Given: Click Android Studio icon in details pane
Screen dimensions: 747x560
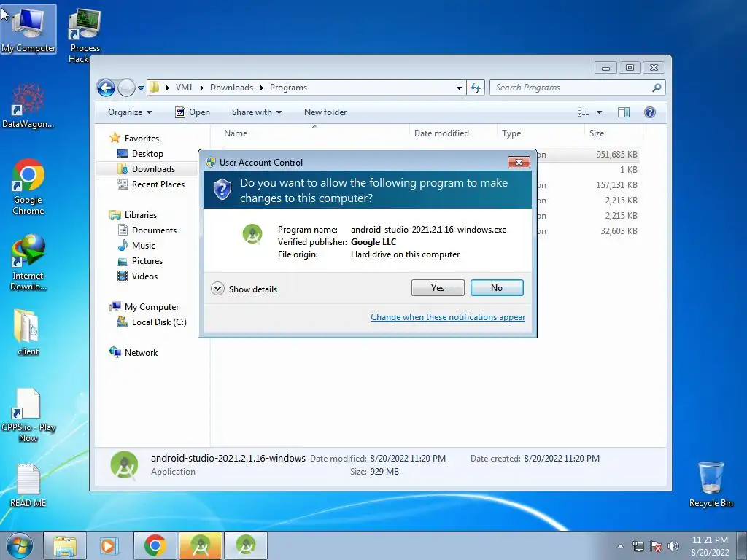Looking at the screenshot, I should point(124,464).
